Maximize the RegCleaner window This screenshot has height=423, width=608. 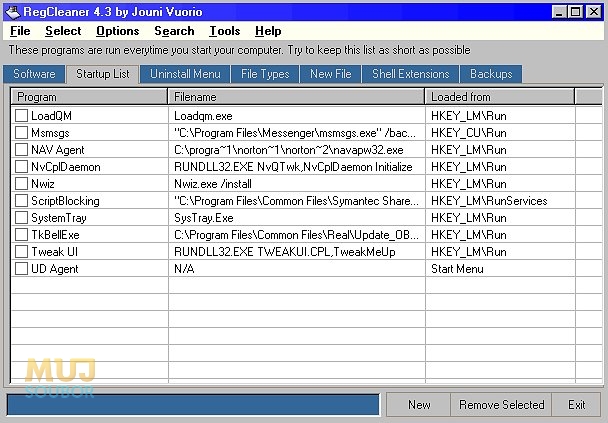(575, 12)
